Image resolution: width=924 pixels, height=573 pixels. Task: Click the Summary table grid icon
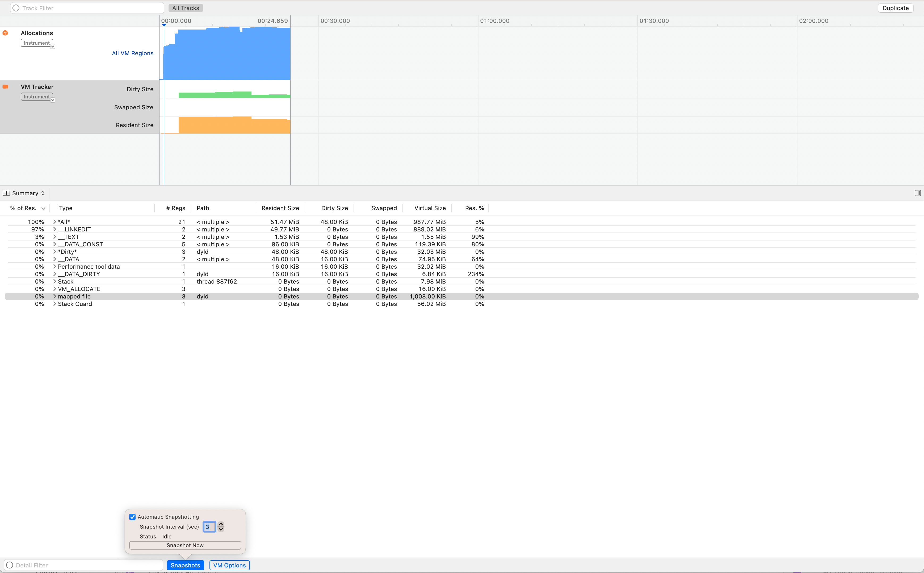[x=6, y=193]
